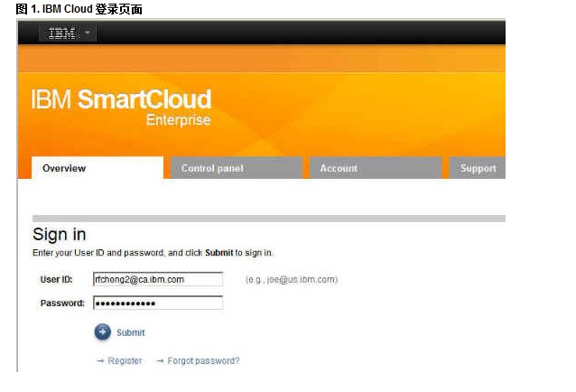576x392 pixels.
Task: Click the arrow icon before Forgot password
Action: click(160, 361)
